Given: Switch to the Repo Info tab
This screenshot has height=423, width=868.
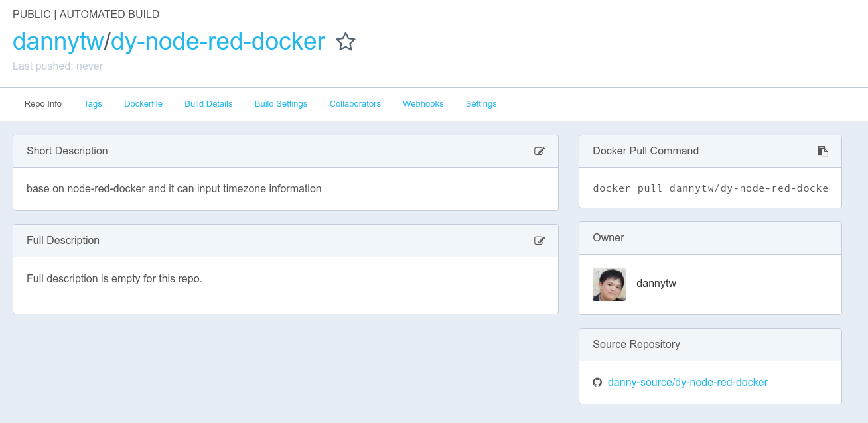Looking at the screenshot, I should point(43,104).
